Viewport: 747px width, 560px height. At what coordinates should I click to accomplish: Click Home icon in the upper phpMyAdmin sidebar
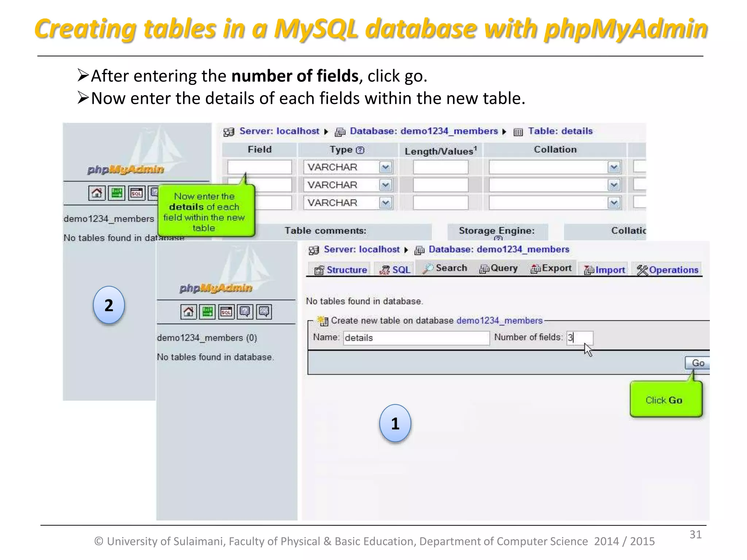pos(97,193)
